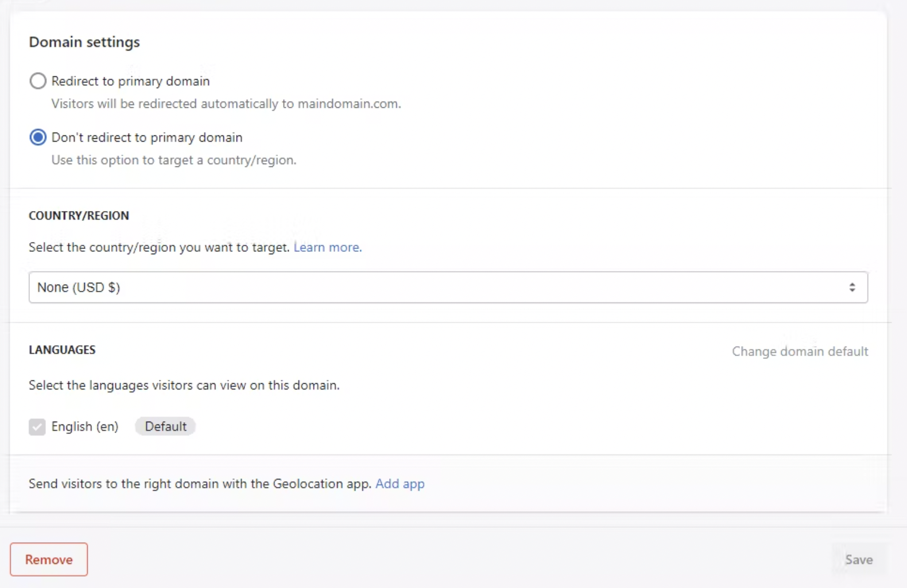Click the "Add app" Geolocation link

[x=400, y=484]
